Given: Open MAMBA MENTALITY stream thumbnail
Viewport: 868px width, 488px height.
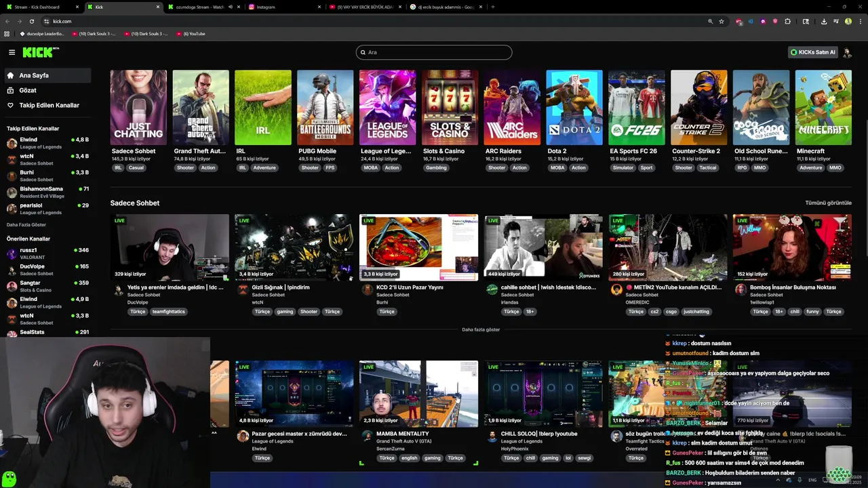Looking at the screenshot, I should click(418, 394).
